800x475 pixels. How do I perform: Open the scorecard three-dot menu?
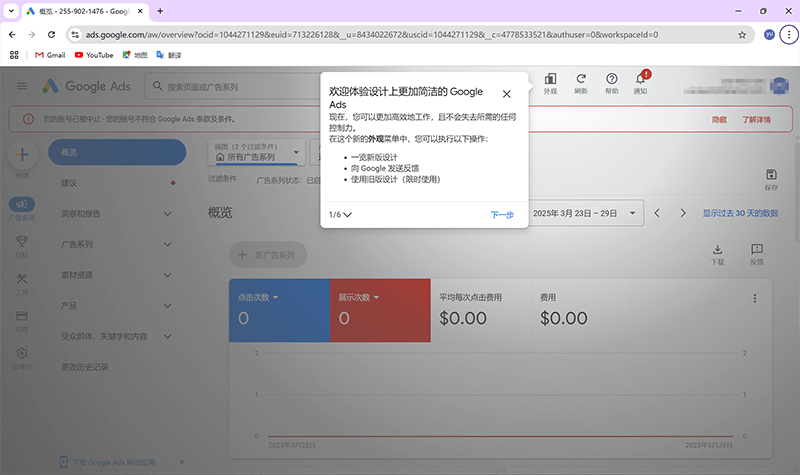755,298
